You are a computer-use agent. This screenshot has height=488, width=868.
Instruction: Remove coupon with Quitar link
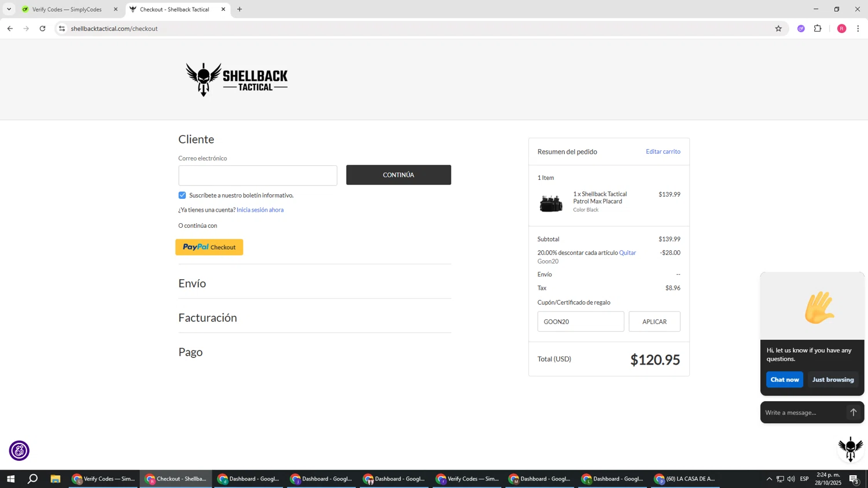pyautogui.click(x=627, y=253)
